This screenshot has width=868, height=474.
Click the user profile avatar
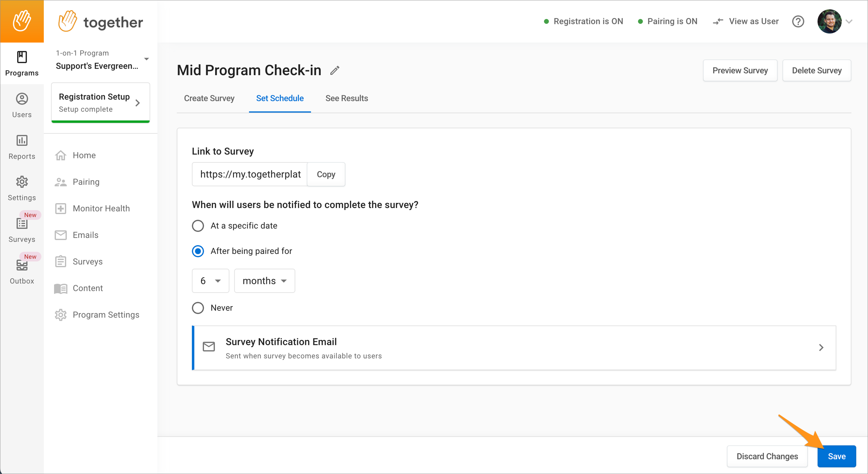[x=829, y=21]
